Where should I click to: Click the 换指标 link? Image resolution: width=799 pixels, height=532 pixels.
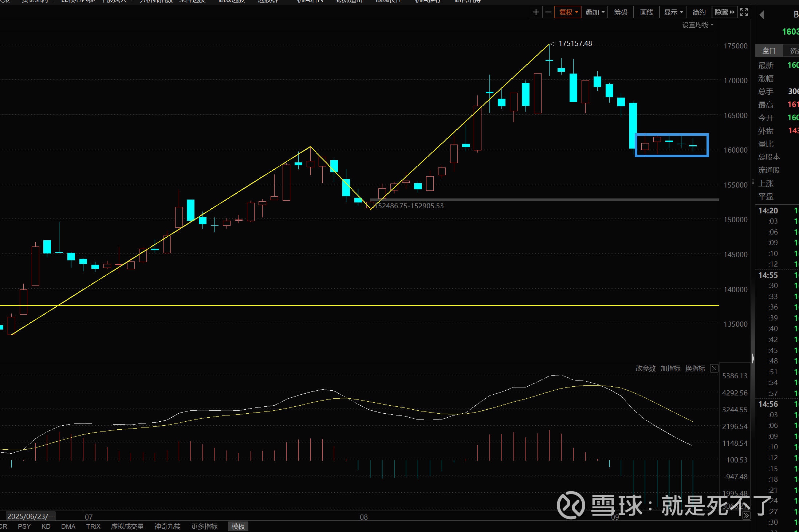coord(695,369)
